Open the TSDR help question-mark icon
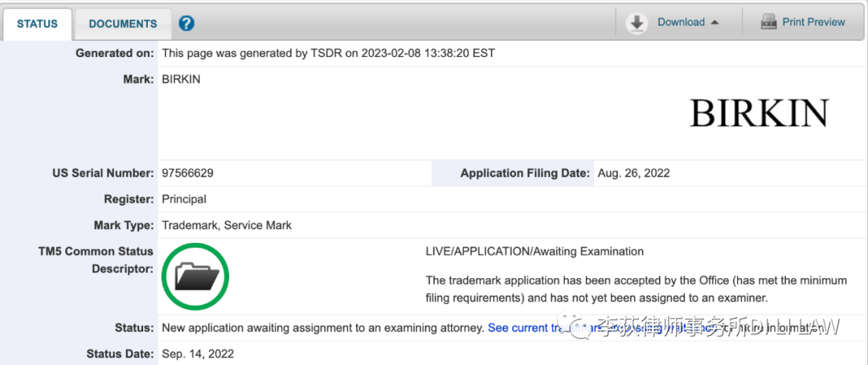 (x=186, y=24)
